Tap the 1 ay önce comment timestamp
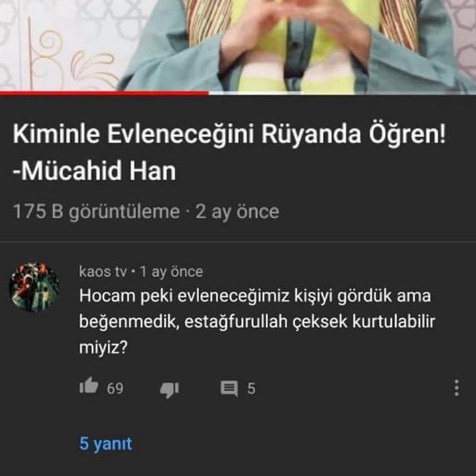This screenshot has width=476, height=476. [x=171, y=271]
